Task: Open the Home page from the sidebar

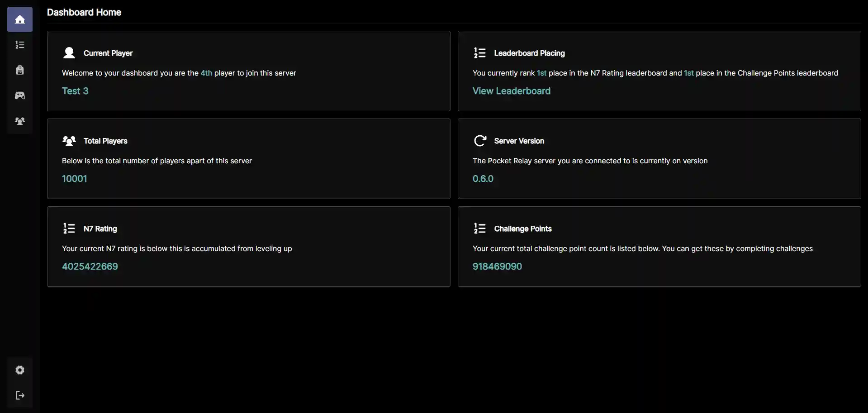Action: pos(20,19)
